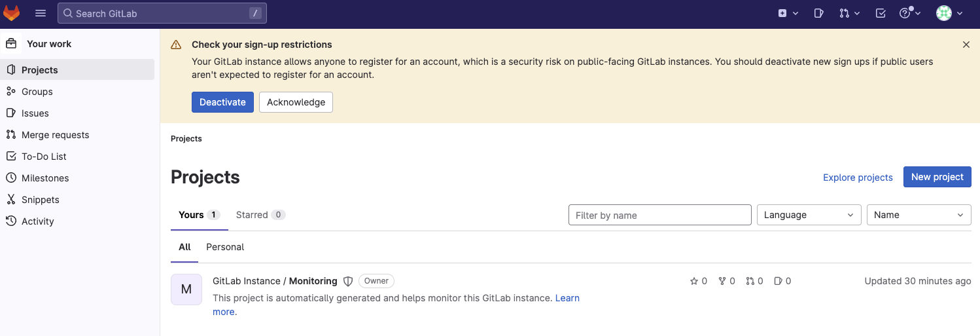Click the Owner badge

coord(376,281)
